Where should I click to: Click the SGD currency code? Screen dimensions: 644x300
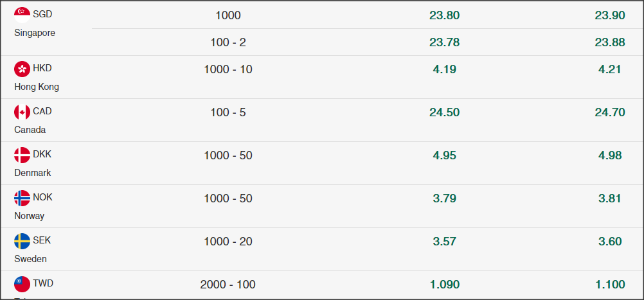(42, 14)
